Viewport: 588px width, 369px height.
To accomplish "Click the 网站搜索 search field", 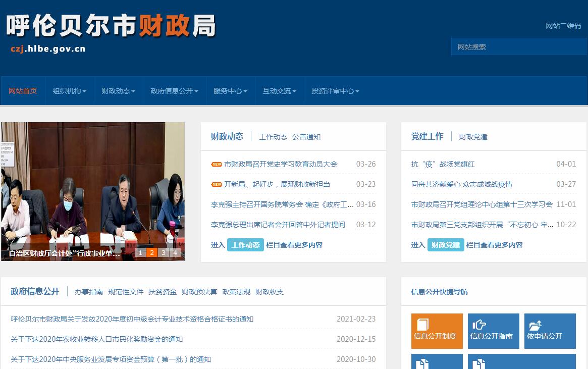I will pos(518,47).
